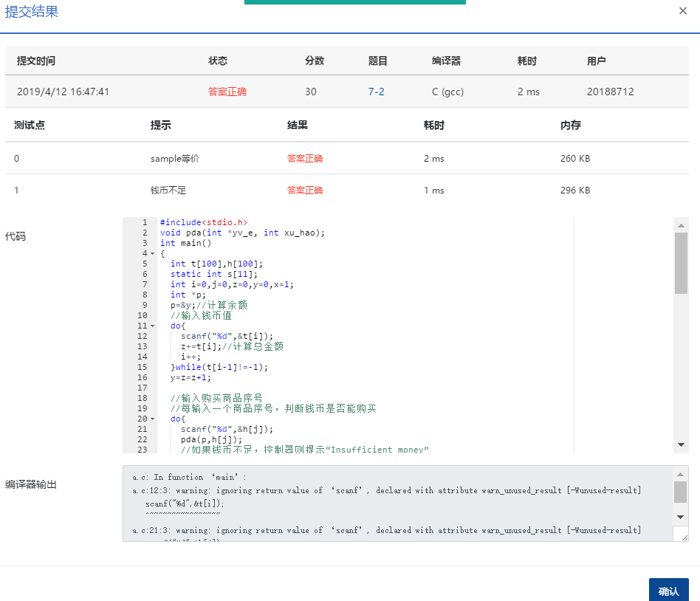The image size is (700, 601).
Task: Click the 状态 column header
Action: click(x=218, y=61)
